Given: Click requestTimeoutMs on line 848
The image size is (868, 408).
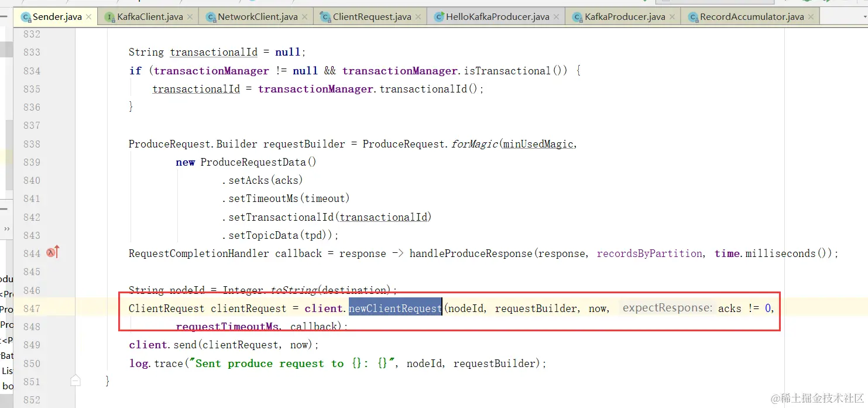Looking at the screenshot, I should coord(228,327).
